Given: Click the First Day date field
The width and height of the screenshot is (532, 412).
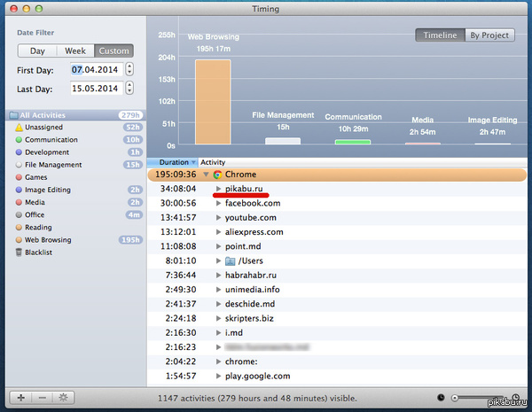Looking at the screenshot, I should (95, 68).
